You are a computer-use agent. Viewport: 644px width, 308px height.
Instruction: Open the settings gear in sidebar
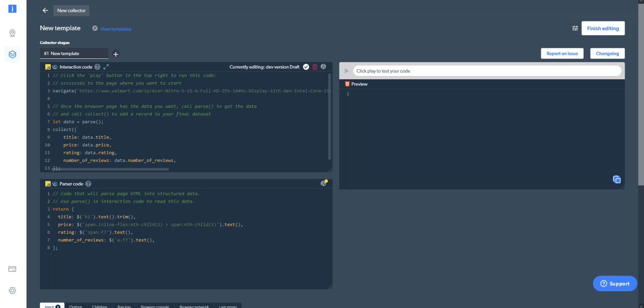12,290
